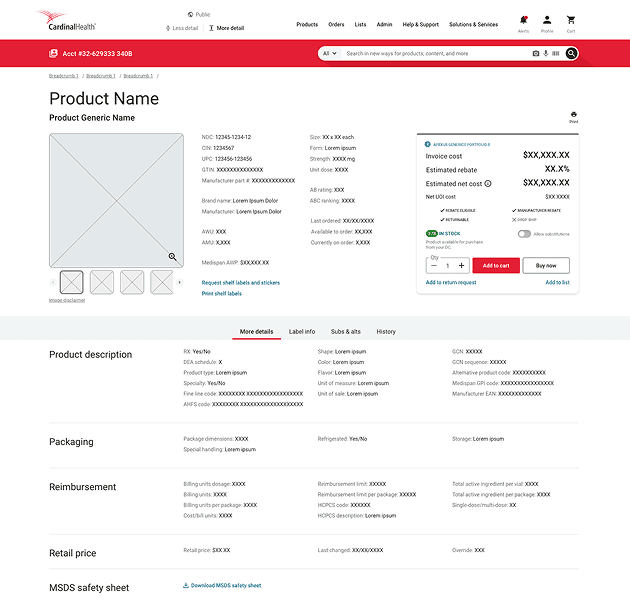Zoom product image with magnifier icon
630x604 pixels.
tap(172, 257)
